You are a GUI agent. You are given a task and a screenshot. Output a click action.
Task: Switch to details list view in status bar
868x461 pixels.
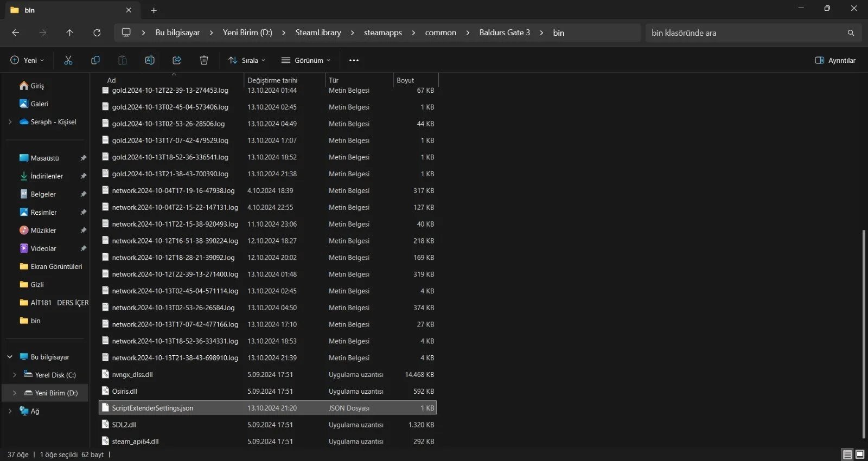click(x=847, y=454)
